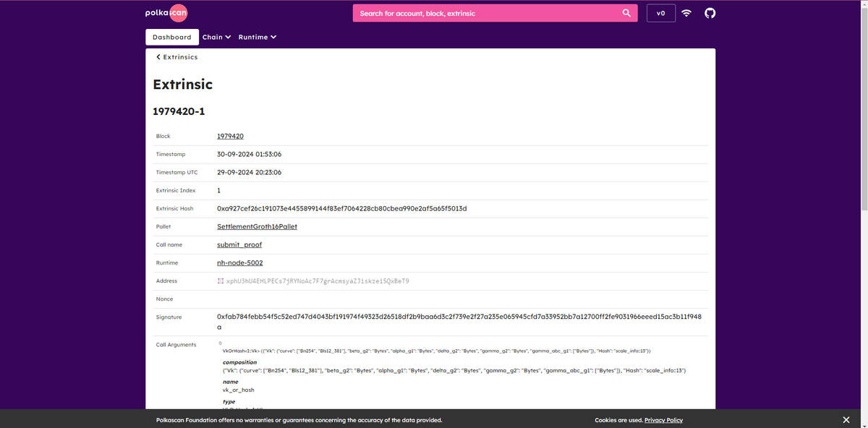
Task: Open the Privacy Policy link
Action: pyautogui.click(x=663, y=420)
